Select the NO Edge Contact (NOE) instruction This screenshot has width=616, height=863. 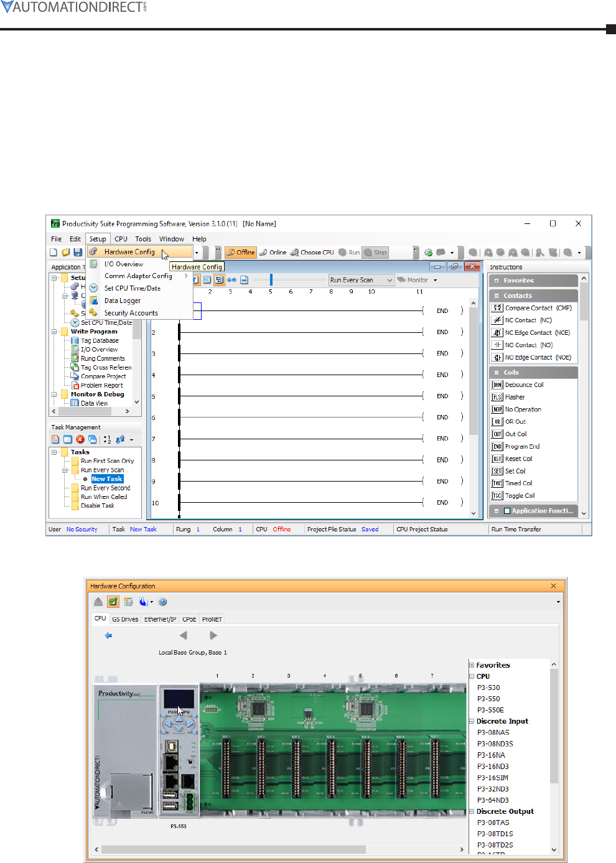point(532,357)
